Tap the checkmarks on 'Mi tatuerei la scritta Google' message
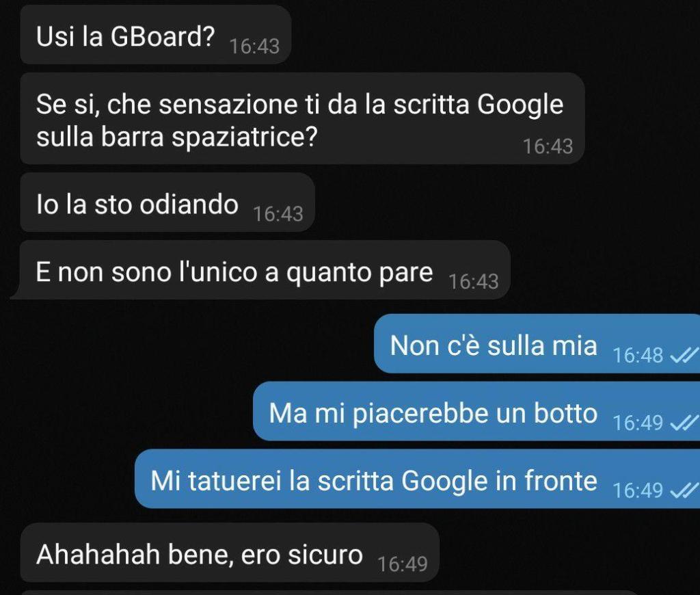 684,490
